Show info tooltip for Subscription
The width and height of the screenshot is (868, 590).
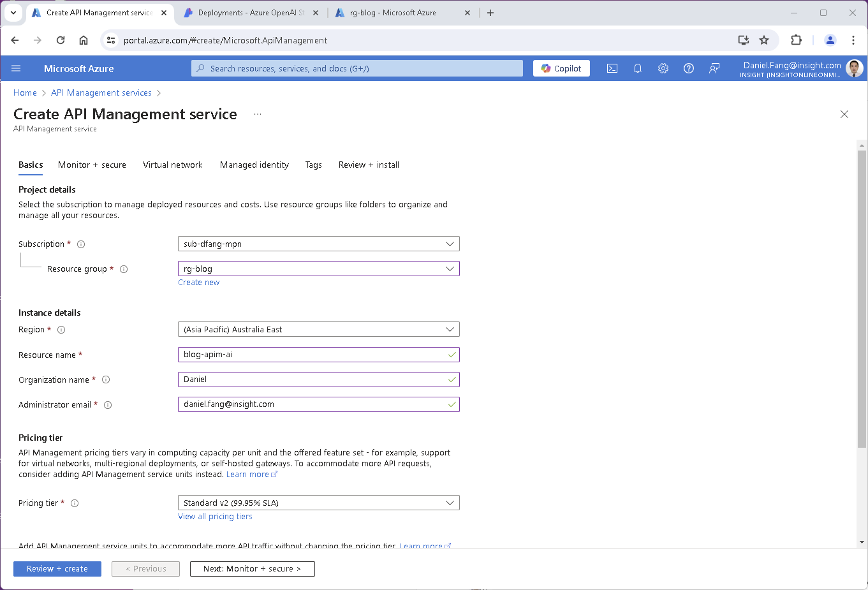(81, 244)
